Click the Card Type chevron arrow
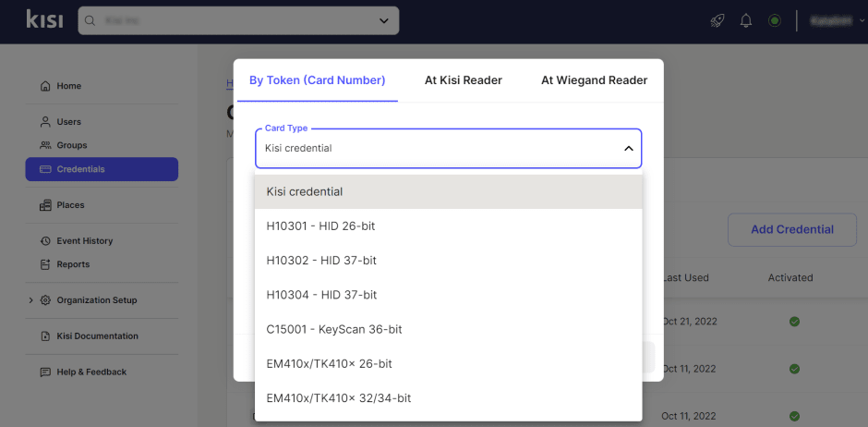This screenshot has width=868, height=427. [628, 149]
